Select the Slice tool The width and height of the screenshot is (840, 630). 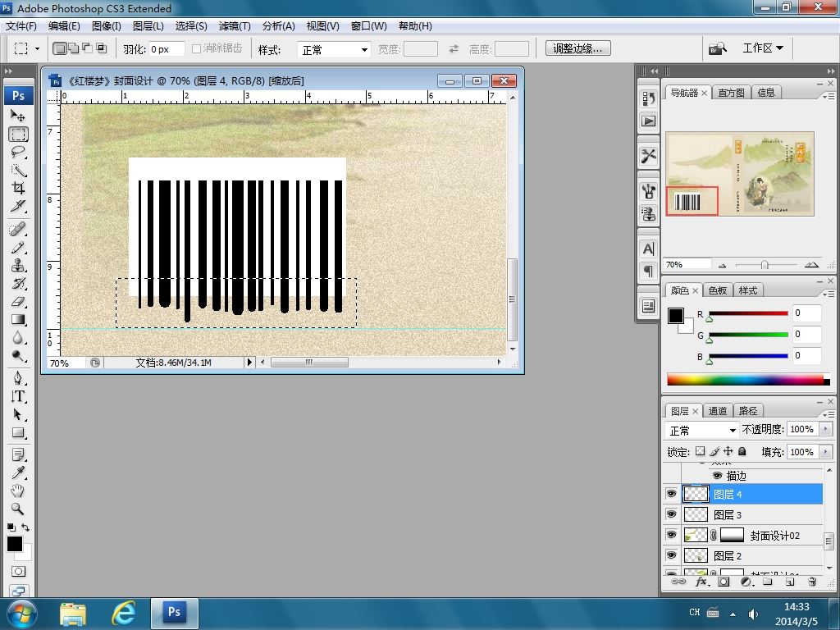18,206
